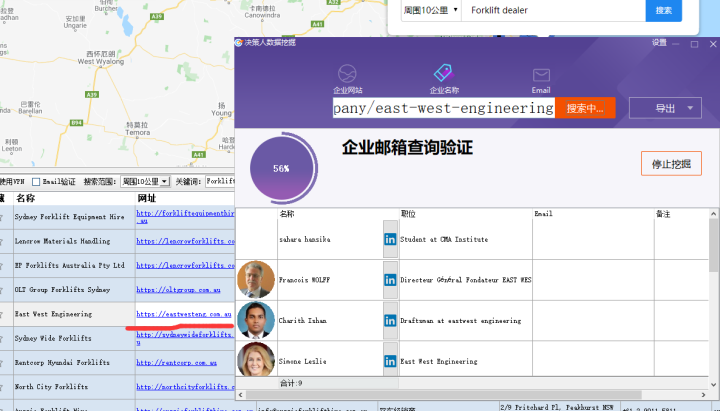Maximize the 决策人数据挖掘 window
Image resolution: width=720 pixels, height=411 pixels.
pos(694,44)
